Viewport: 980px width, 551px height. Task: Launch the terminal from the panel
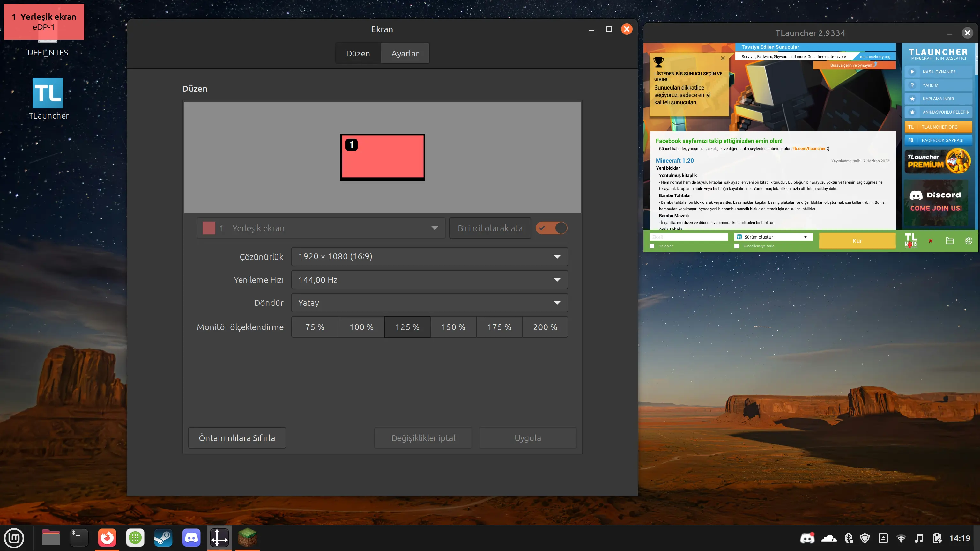point(79,538)
